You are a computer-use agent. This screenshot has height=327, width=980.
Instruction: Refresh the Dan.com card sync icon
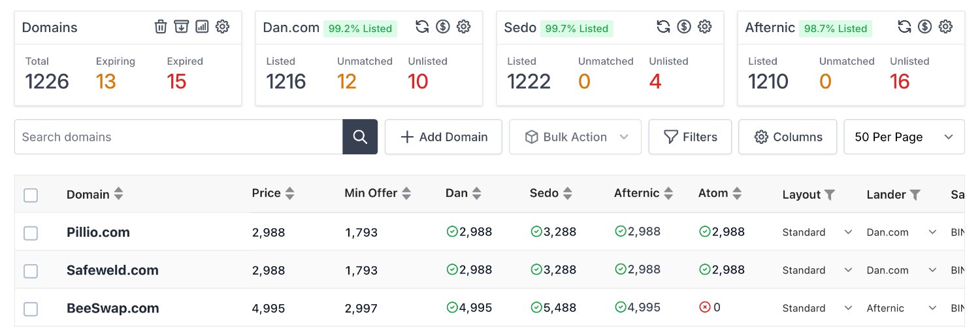[423, 27]
